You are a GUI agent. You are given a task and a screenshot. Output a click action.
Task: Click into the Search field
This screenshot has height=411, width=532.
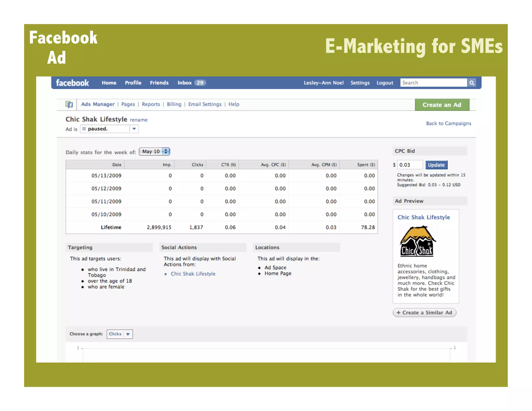[434, 83]
